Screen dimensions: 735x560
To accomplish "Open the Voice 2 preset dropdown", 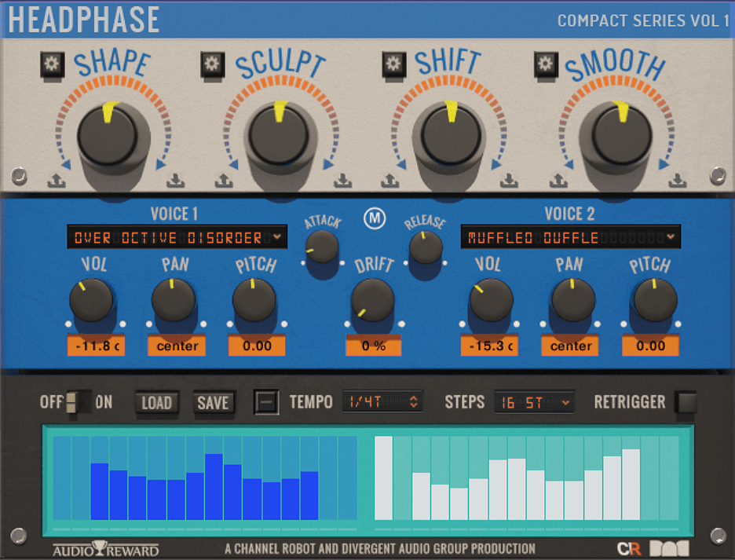I will 570,237.
